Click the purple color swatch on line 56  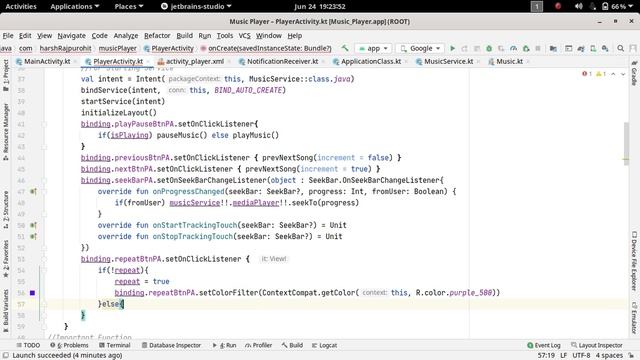point(32,293)
